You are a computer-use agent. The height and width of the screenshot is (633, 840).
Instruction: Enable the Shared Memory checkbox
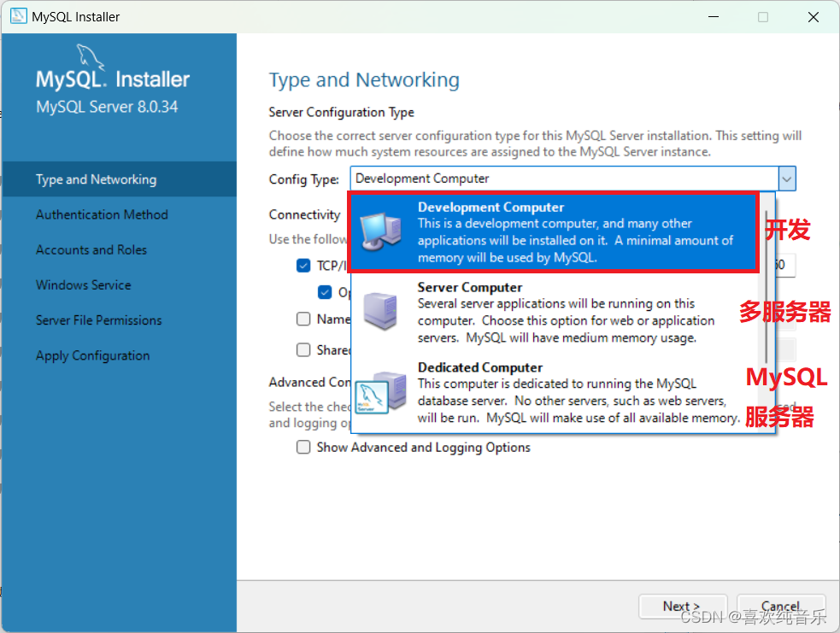pyautogui.click(x=303, y=349)
